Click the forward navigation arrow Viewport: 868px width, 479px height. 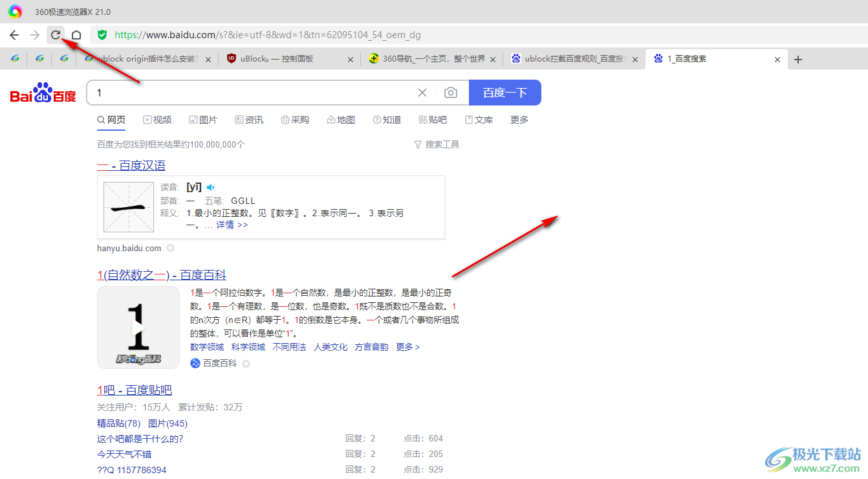(35, 35)
